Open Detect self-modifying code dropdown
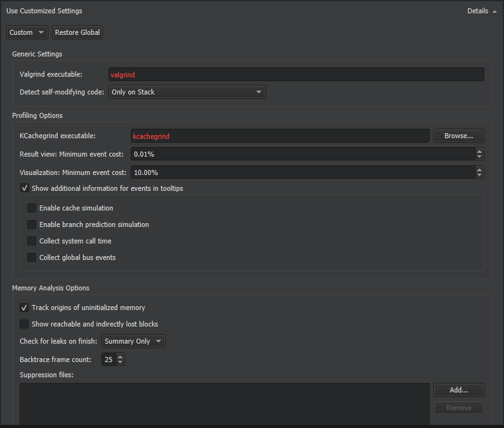This screenshot has width=504, height=428. point(187,93)
